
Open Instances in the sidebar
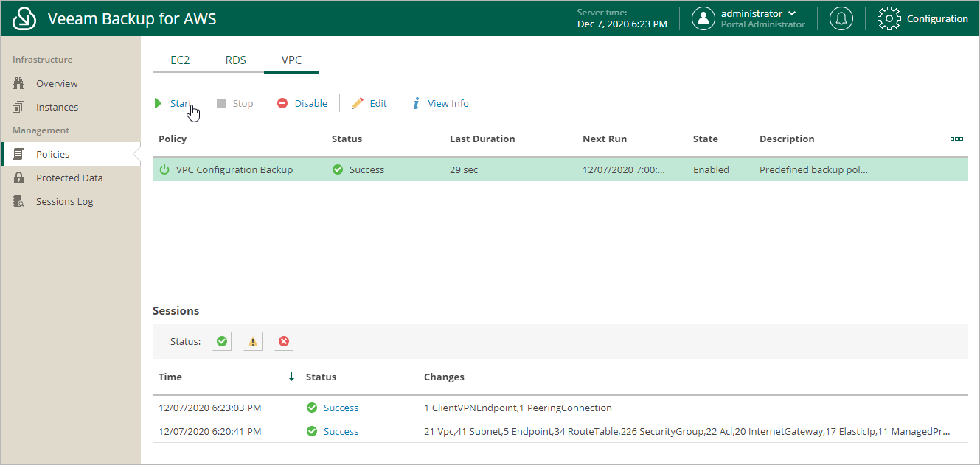tap(57, 108)
